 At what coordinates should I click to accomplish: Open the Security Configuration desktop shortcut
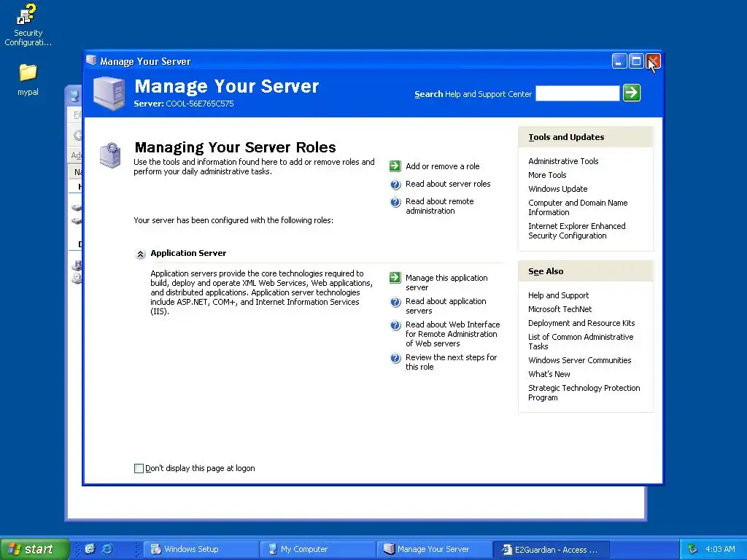pyautogui.click(x=28, y=25)
